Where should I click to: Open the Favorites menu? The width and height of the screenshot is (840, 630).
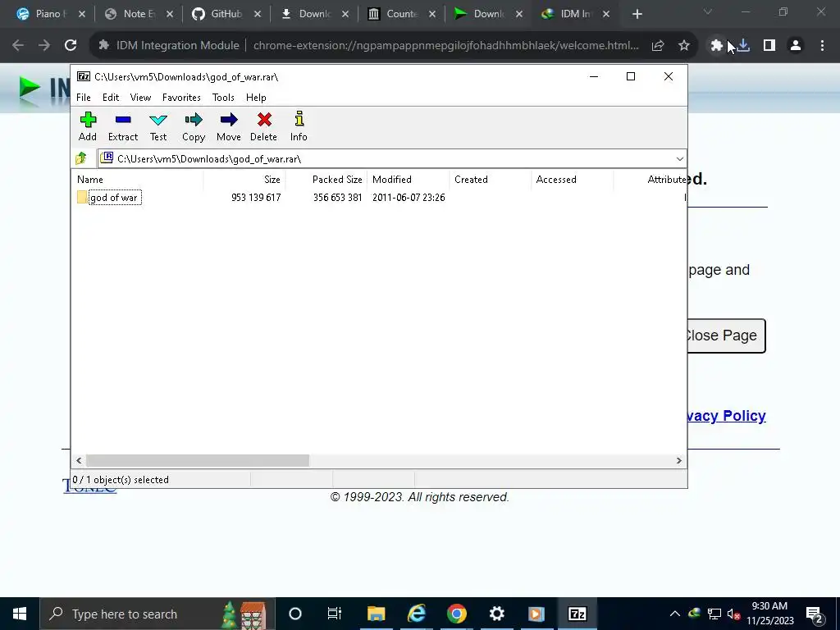coord(181,98)
